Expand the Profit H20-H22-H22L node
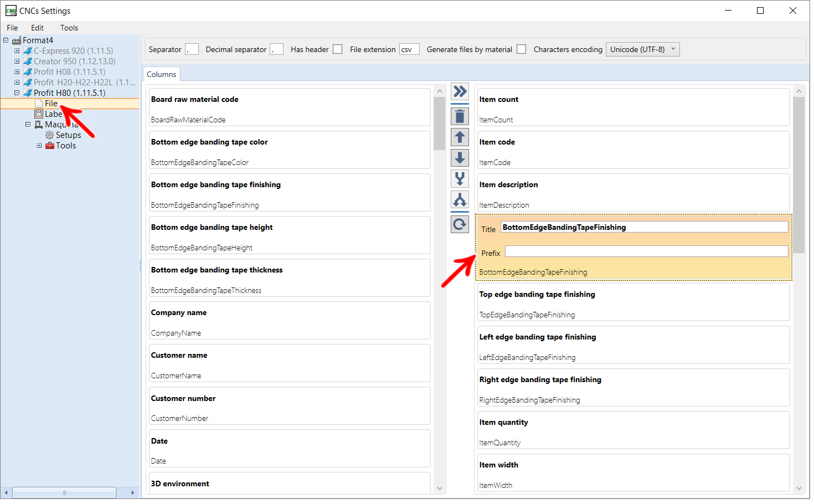 [x=17, y=83]
